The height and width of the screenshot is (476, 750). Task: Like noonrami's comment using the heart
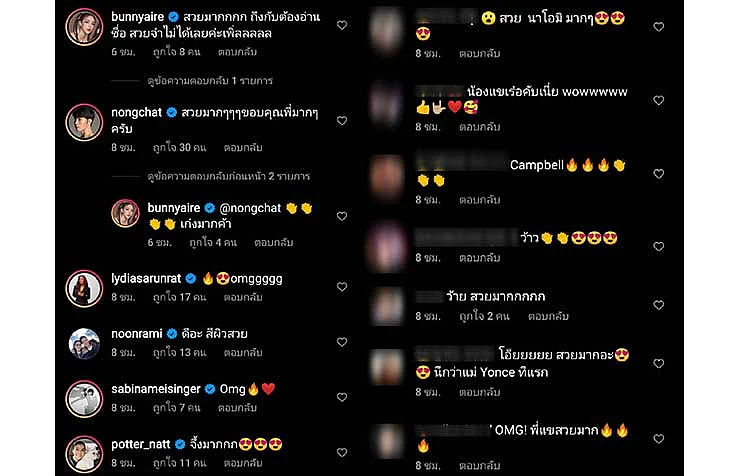tap(342, 342)
